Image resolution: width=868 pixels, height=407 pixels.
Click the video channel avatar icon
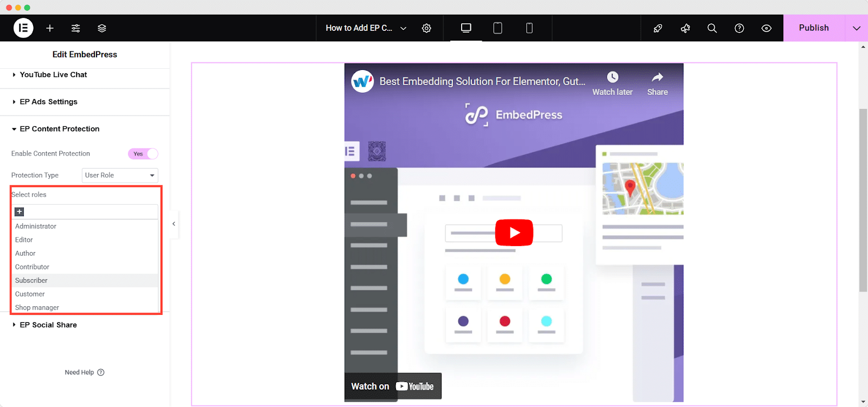click(362, 81)
